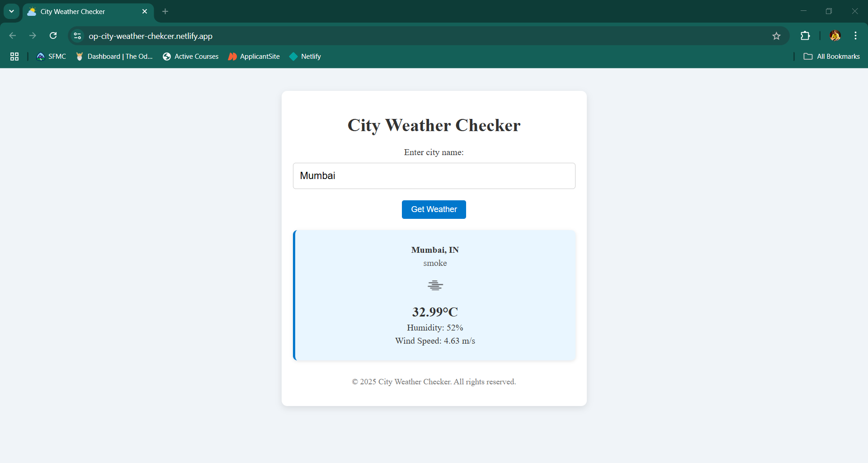Open the Netlify bookmark
Screen dimensions: 868x463
[x=305, y=57]
